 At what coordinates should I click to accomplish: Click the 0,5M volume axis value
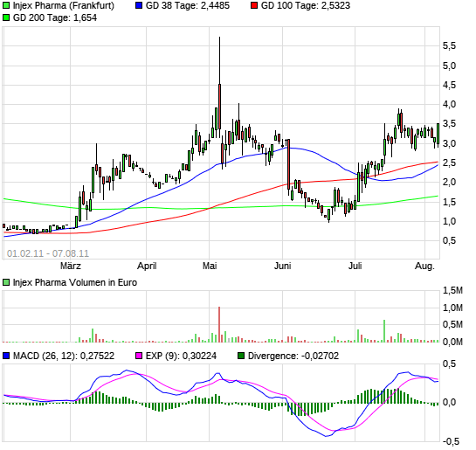(452, 324)
